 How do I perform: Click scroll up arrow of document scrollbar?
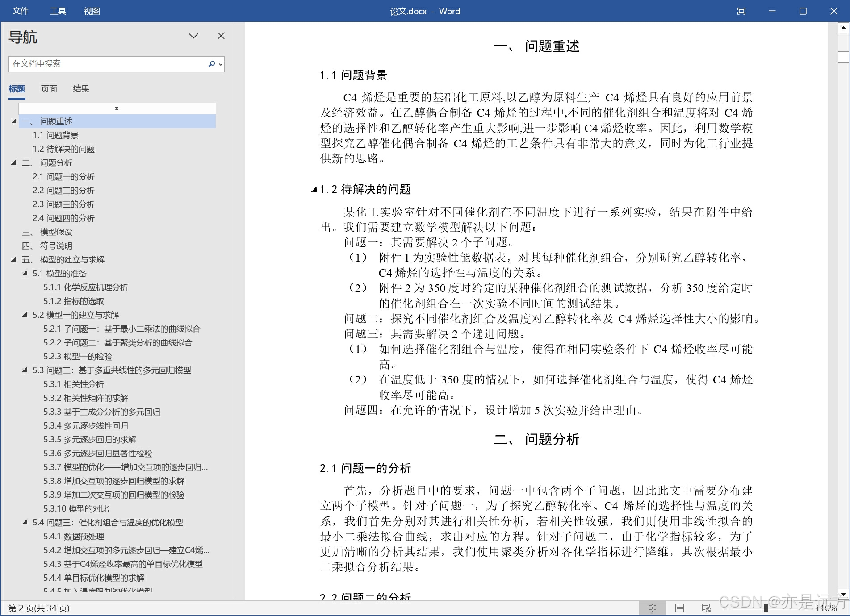point(843,29)
